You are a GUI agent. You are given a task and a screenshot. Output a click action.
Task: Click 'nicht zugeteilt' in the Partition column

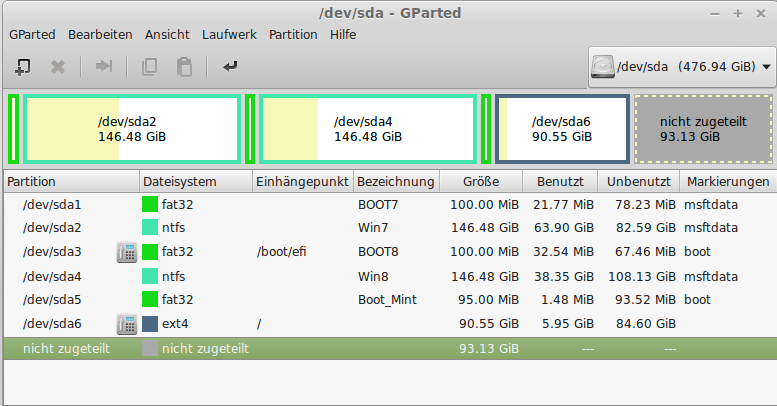pyautogui.click(x=66, y=348)
